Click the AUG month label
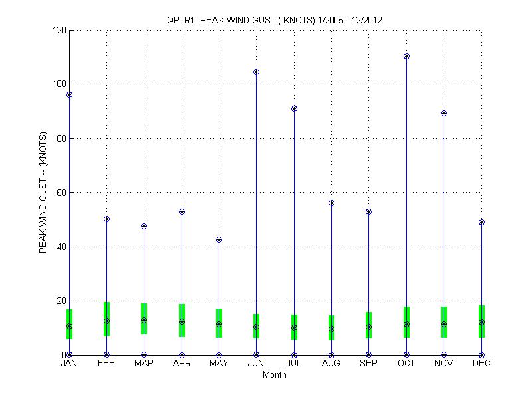532x399 pixels. coord(331,363)
